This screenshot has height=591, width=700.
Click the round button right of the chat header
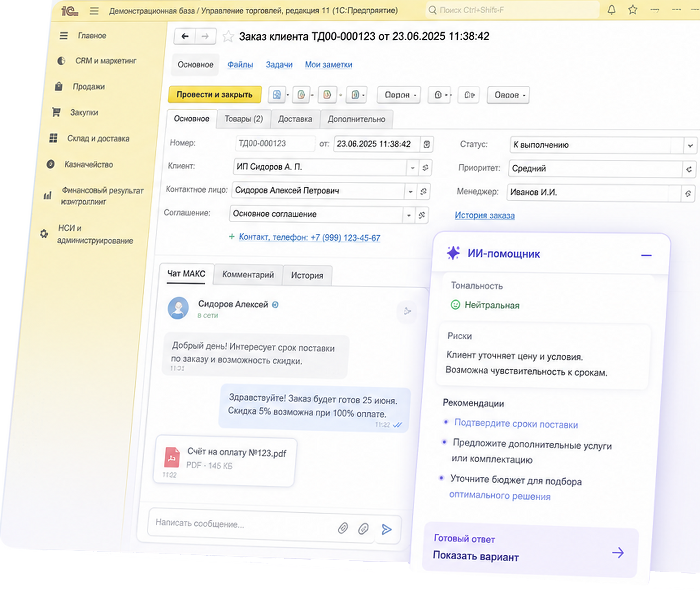click(x=407, y=311)
